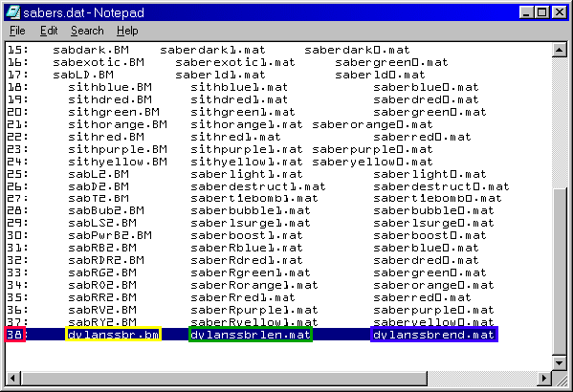Image resolution: width=573 pixels, height=392 pixels.
Task: Click saberdestruct0.mat on line 26
Action: [441, 186]
